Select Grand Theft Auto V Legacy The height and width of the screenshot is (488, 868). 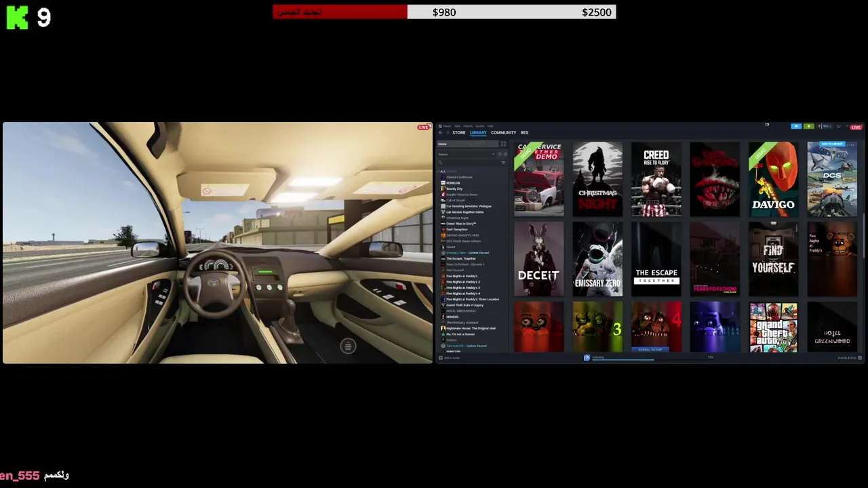pos(465,305)
